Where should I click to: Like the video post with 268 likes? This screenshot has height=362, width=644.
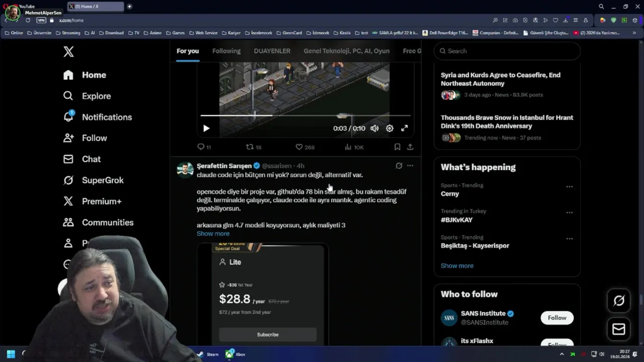point(304,147)
